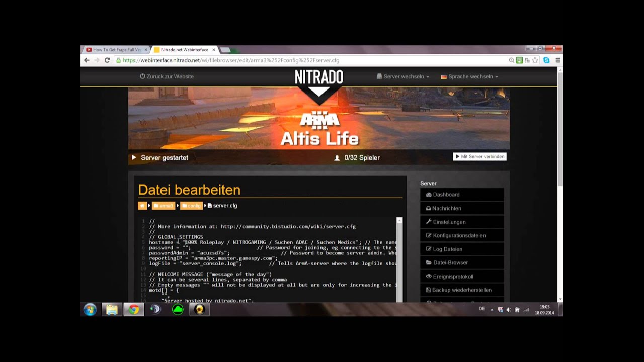
Task: Open the Steam icon in the taskbar
Action: 155,309
